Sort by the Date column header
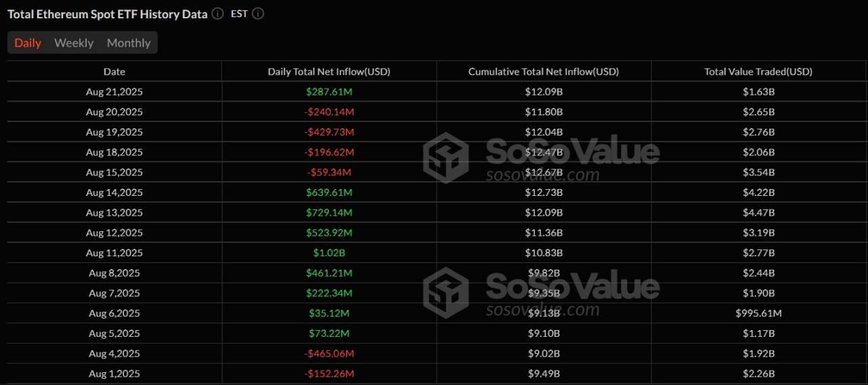Viewport: 868px width, 385px height. 114,71
